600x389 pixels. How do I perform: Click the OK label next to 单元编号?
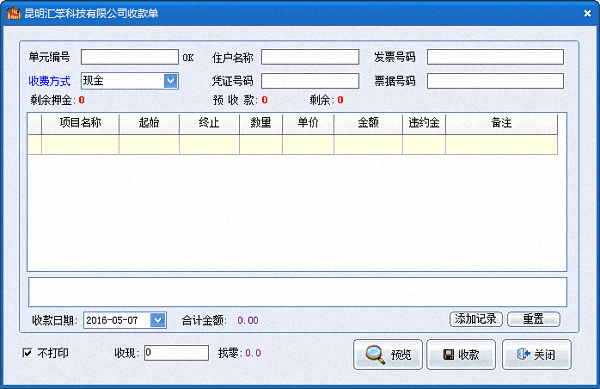coord(188,58)
